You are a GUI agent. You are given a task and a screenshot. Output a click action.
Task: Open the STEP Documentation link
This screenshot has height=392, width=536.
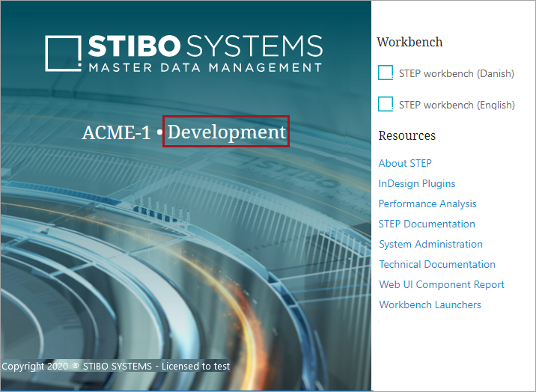coord(427,224)
